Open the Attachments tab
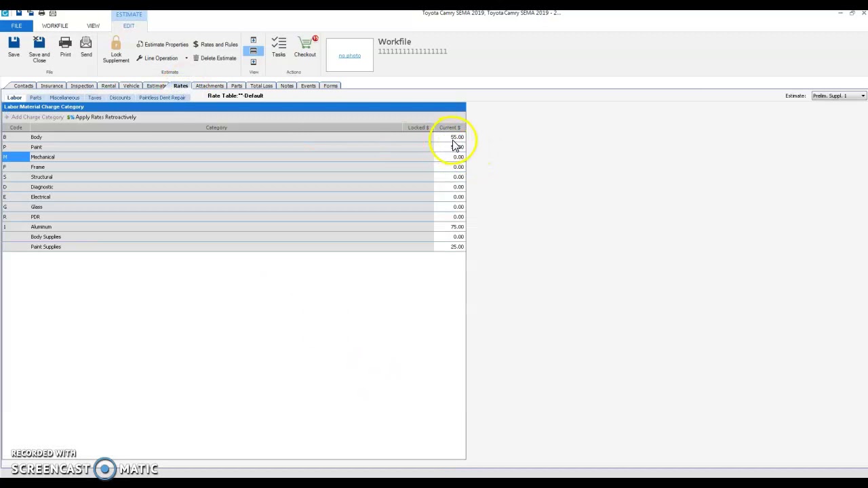Viewport: 868px width, 488px height. click(x=210, y=86)
